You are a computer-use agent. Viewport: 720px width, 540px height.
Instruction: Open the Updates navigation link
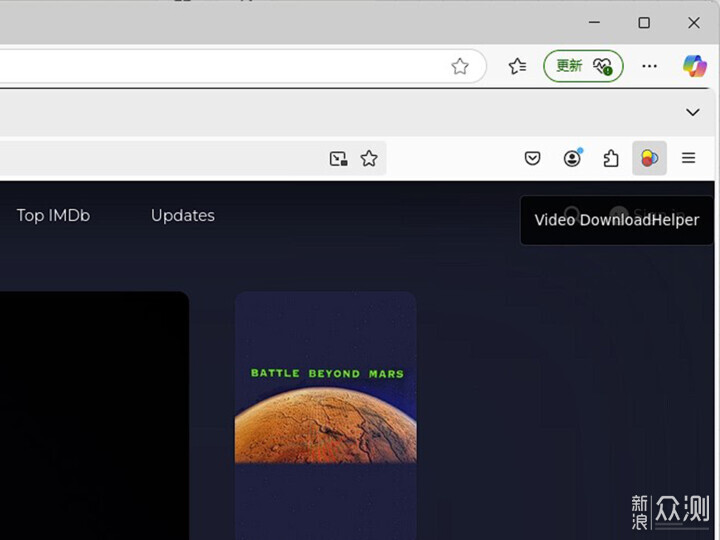click(x=183, y=215)
